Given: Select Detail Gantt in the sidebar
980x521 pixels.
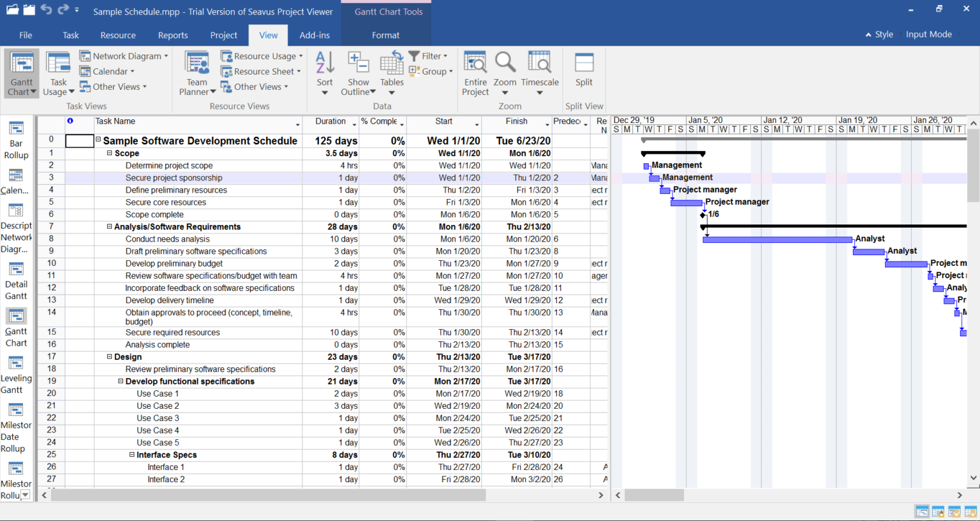Looking at the screenshot, I should (x=16, y=281).
